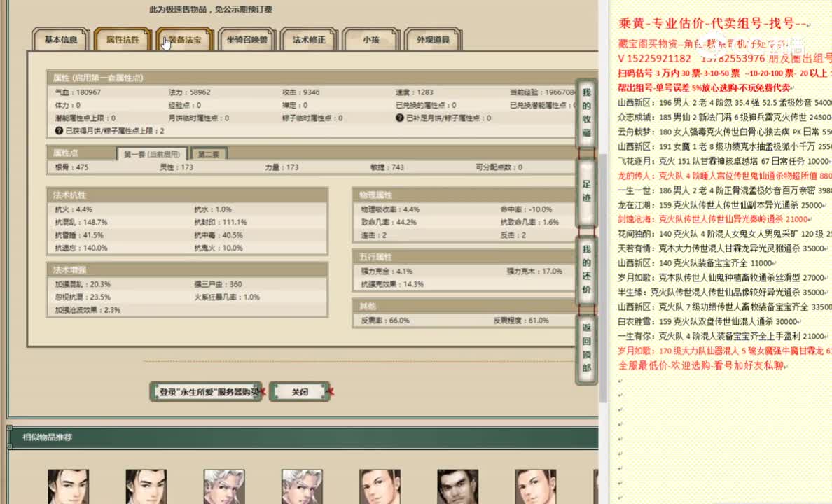Viewport: 832px width, 504px height.
Task: Click the 抗昏睡：41.5% entry
Action: (79, 235)
